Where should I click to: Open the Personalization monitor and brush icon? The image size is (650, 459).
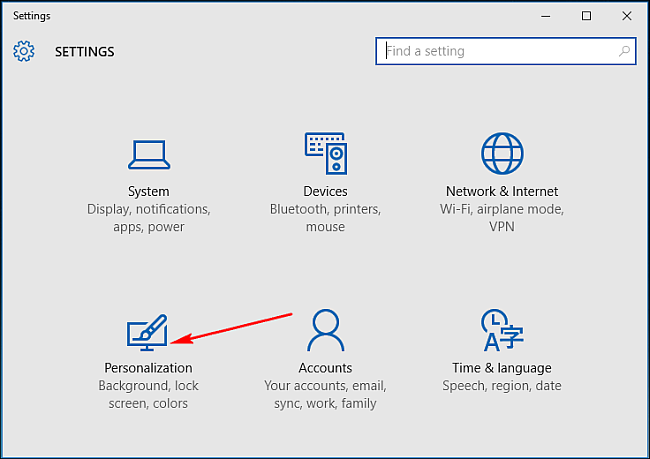147,333
